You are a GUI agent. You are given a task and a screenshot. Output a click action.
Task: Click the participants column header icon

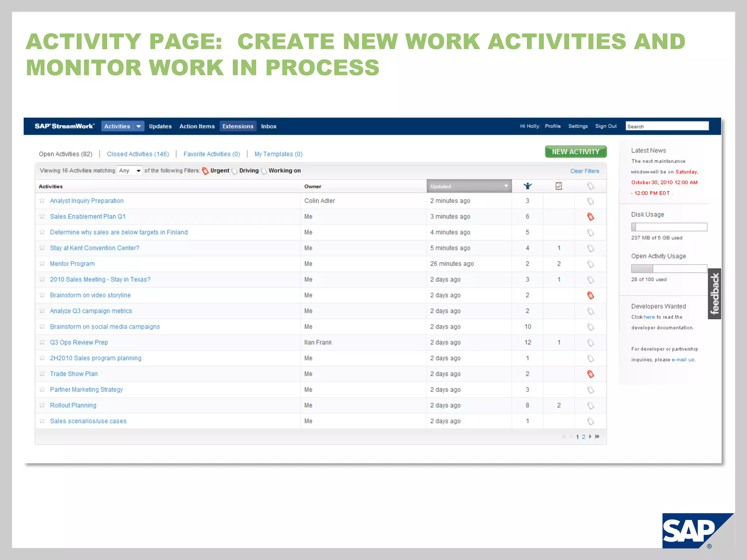(527, 186)
